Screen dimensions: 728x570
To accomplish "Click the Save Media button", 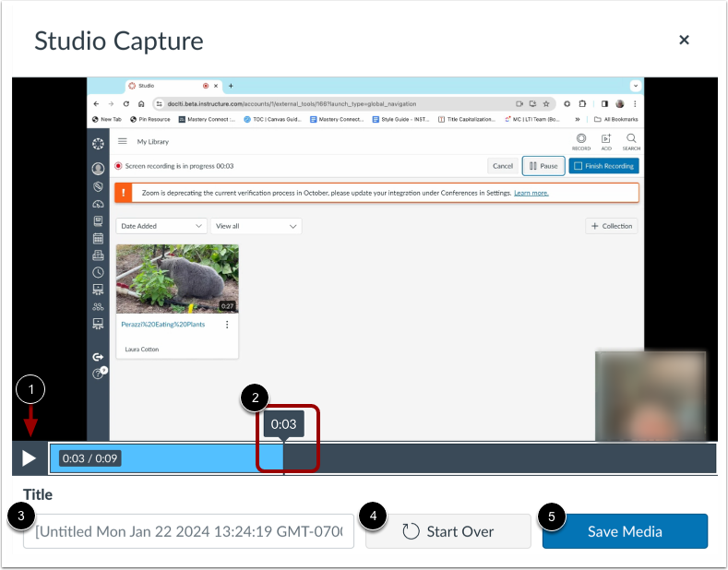I will coord(625,531).
